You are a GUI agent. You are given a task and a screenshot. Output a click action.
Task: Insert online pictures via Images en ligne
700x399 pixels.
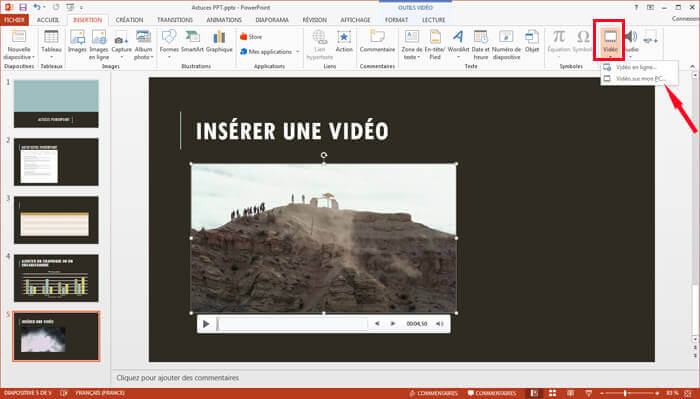[99, 45]
